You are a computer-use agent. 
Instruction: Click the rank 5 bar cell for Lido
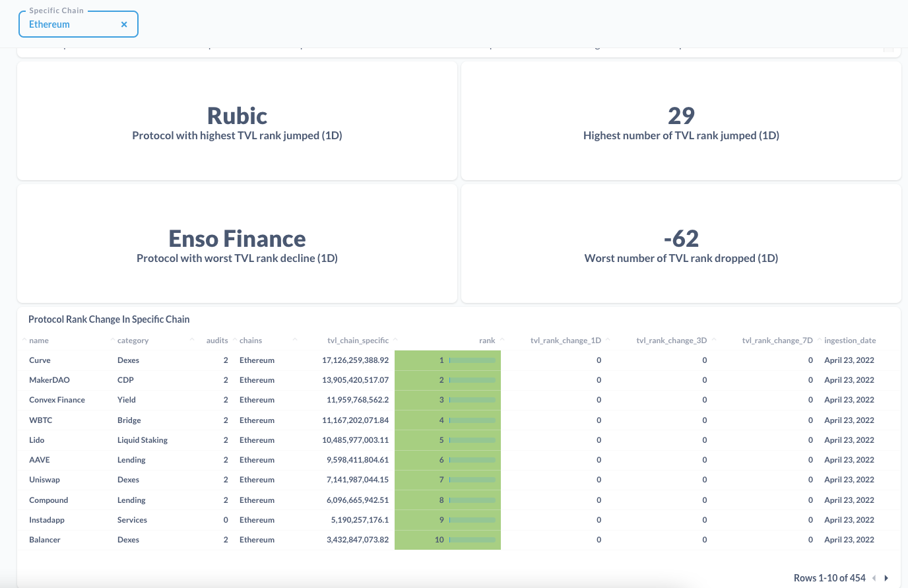[447, 440]
